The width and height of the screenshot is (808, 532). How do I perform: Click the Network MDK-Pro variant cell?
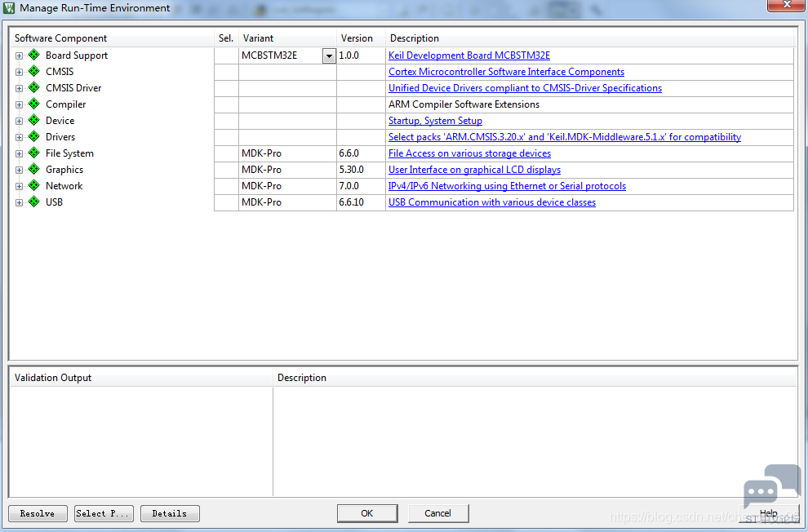tap(287, 186)
